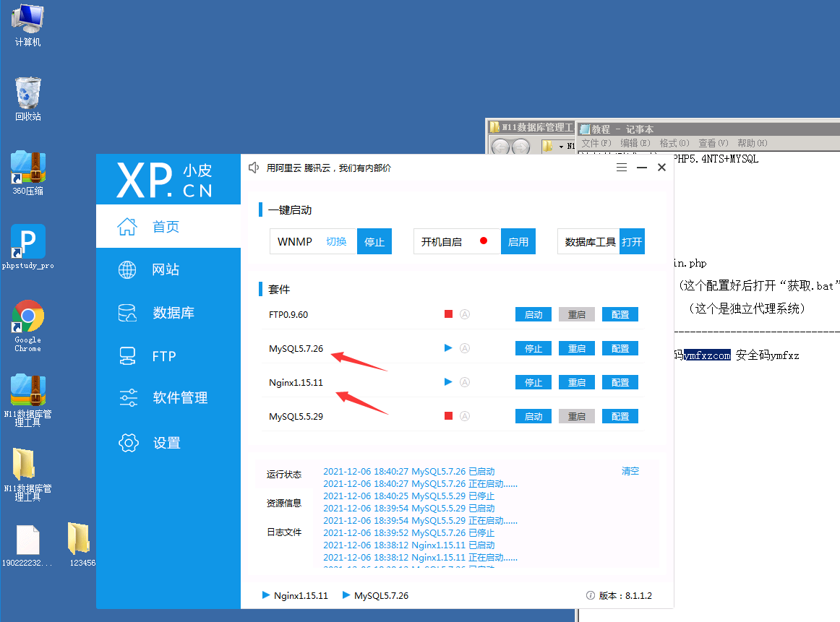Screen dimensions: 840x622
Task: Open the 数据库 database icon
Action: click(127, 313)
